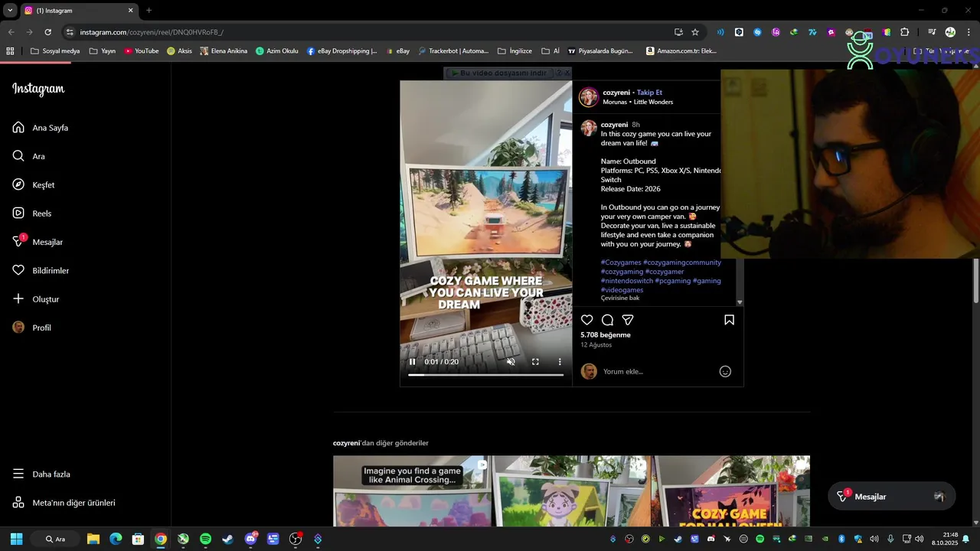Open Sosyal medya bookmark folder
The height and width of the screenshot is (551, 980).
coord(55,51)
